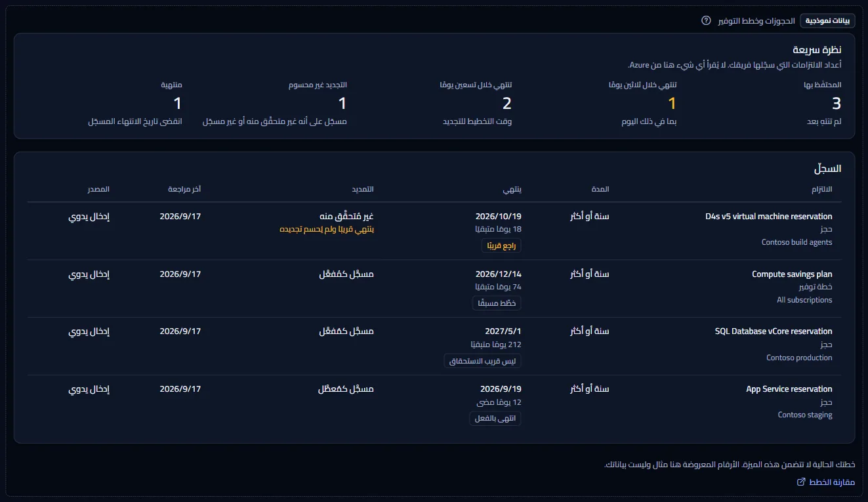
Task: Click the end date '2027/5/1'
Action: click(x=502, y=331)
